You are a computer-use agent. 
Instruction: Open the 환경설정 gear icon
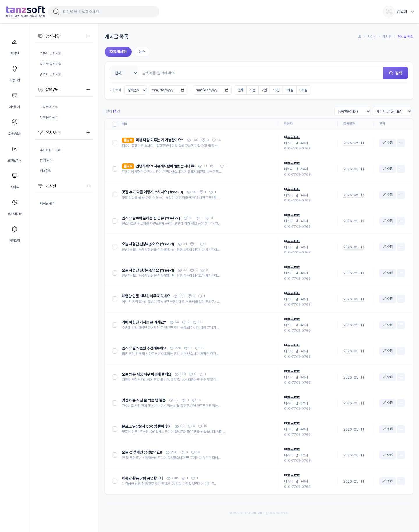pos(14,229)
